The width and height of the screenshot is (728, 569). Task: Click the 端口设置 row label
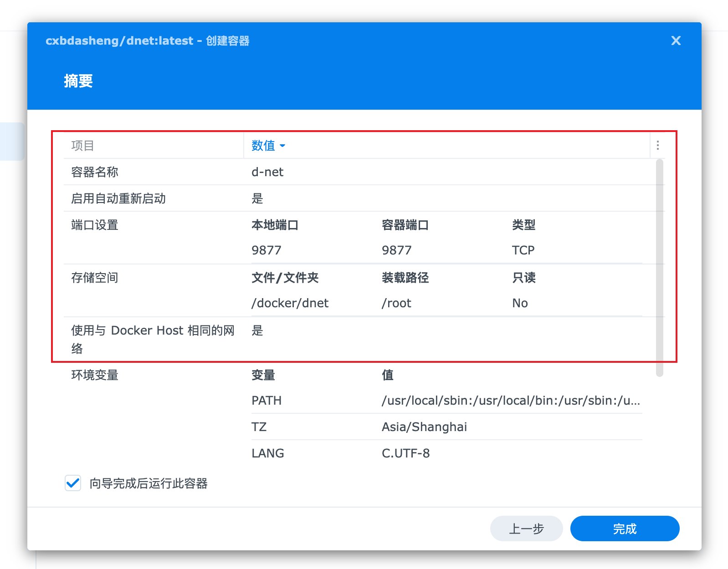coord(95,225)
